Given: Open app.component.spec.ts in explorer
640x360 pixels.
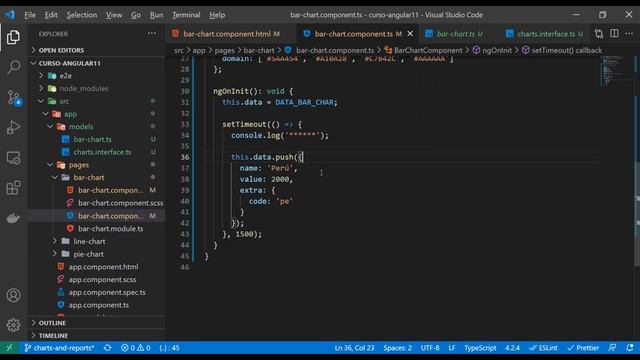Looking at the screenshot, I should pyautogui.click(x=96, y=292).
